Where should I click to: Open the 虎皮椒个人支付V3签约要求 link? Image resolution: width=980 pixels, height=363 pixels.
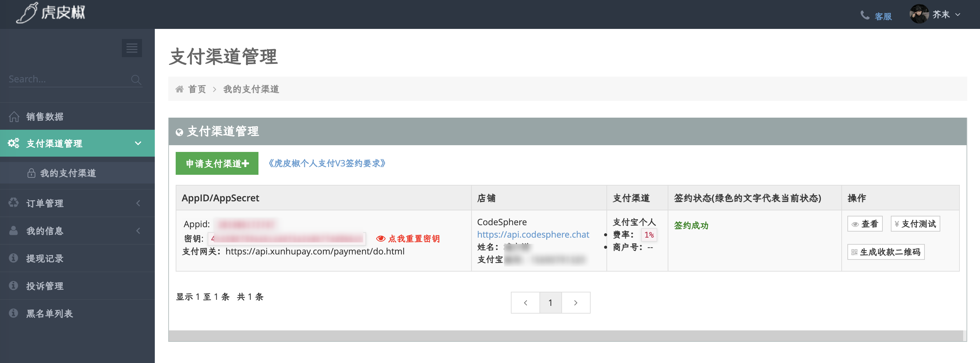[327, 163]
